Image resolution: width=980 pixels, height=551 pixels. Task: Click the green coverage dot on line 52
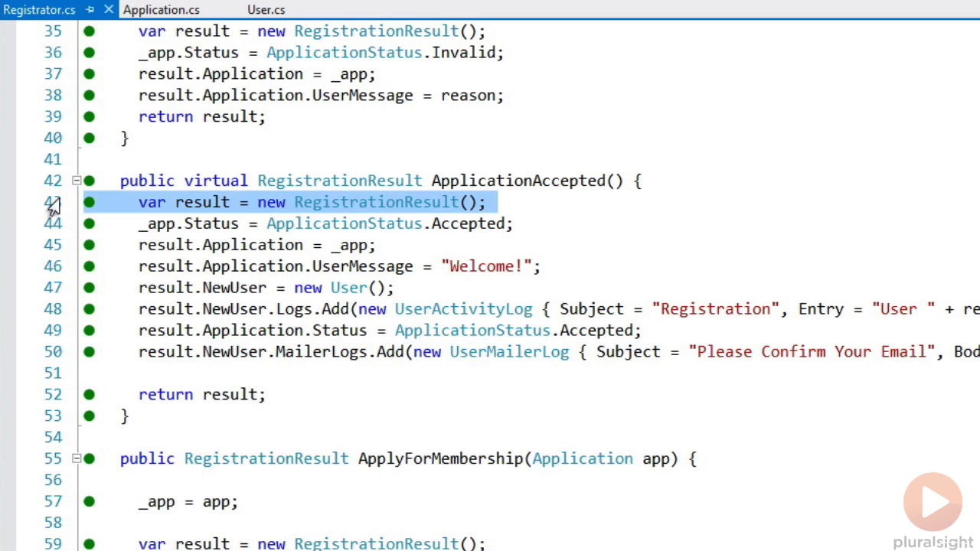pos(90,395)
